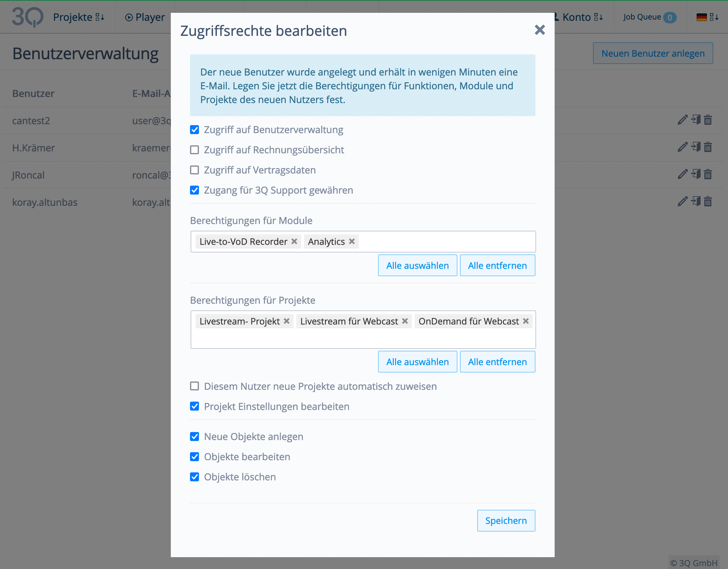Open the Projekte dropdown menu

point(79,17)
